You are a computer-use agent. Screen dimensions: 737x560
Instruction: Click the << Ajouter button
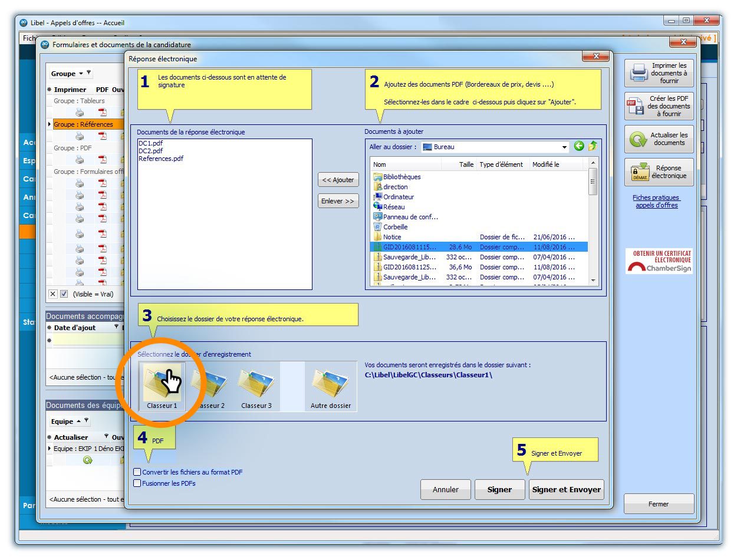pyautogui.click(x=338, y=180)
